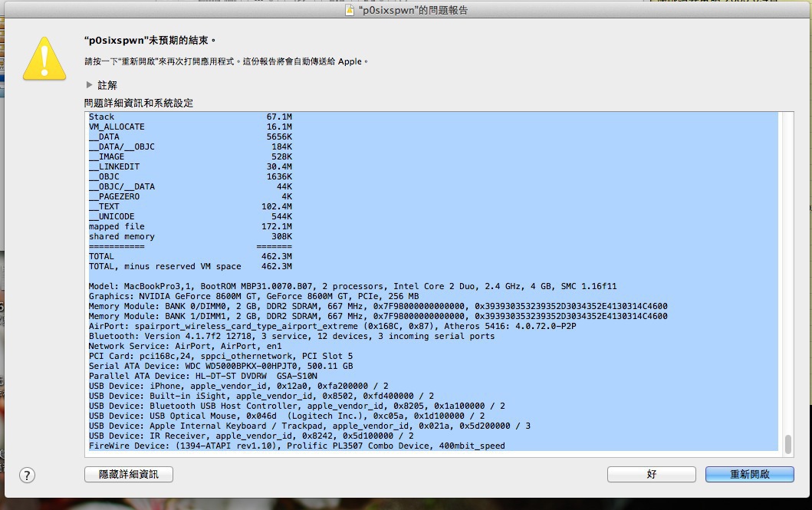Select the "Graphics: NVIDIA GeForce 8600M GT" line
The height and width of the screenshot is (510, 812).
click(x=254, y=296)
